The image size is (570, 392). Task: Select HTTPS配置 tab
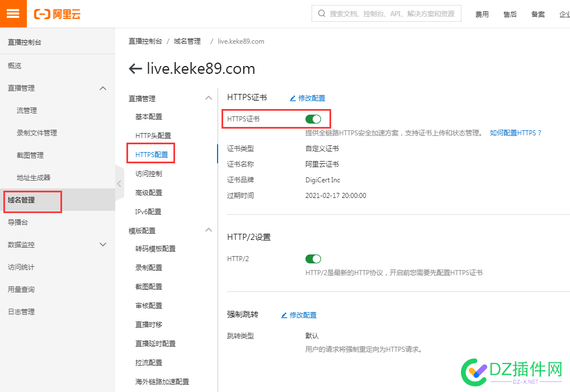[152, 154]
